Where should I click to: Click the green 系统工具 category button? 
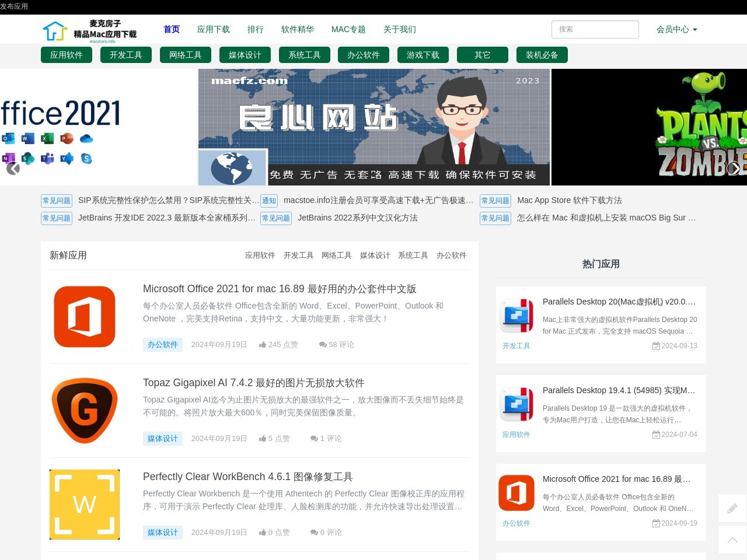click(x=305, y=55)
